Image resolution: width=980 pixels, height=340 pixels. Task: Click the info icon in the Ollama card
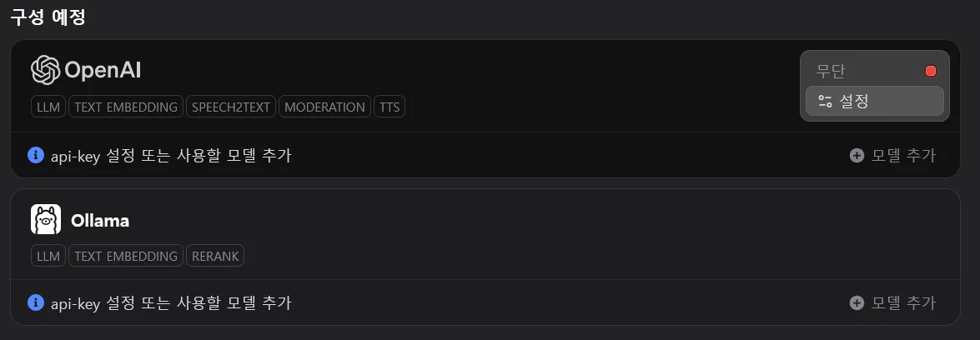click(x=35, y=302)
